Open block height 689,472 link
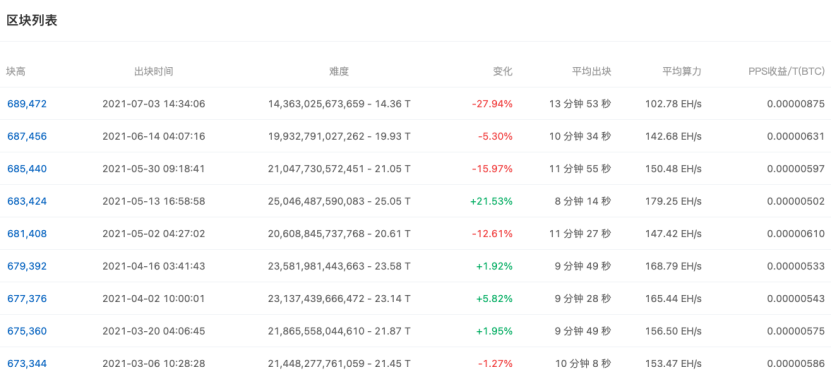 tap(27, 104)
